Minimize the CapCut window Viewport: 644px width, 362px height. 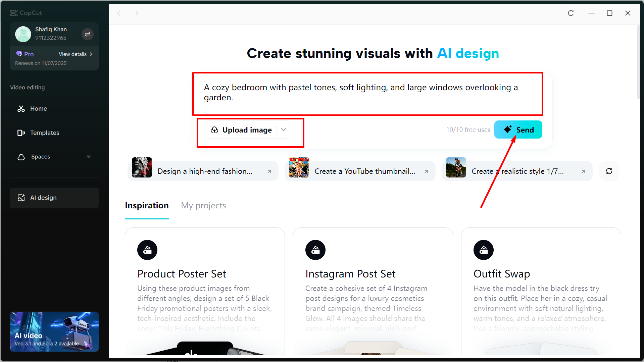coord(591,13)
